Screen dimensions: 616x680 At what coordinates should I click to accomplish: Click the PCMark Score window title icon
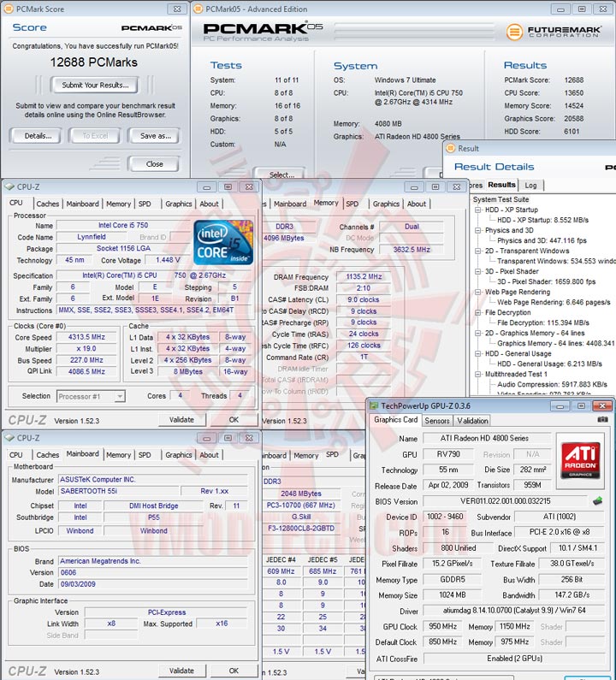(9, 9)
